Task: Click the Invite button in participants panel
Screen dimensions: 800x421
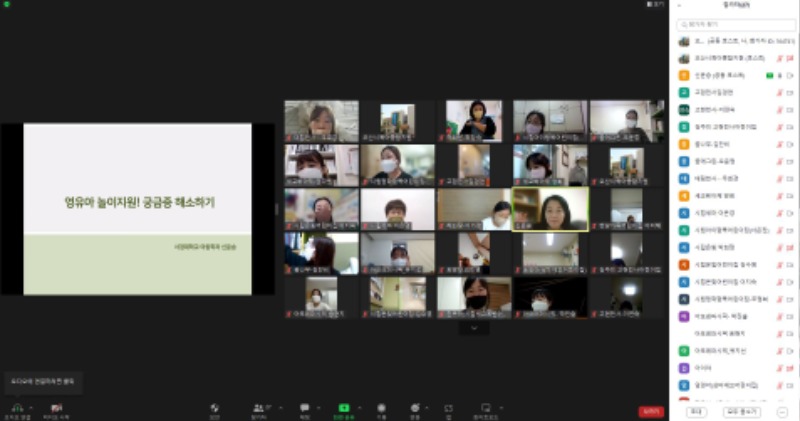Action: pyautogui.click(x=696, y=411)
